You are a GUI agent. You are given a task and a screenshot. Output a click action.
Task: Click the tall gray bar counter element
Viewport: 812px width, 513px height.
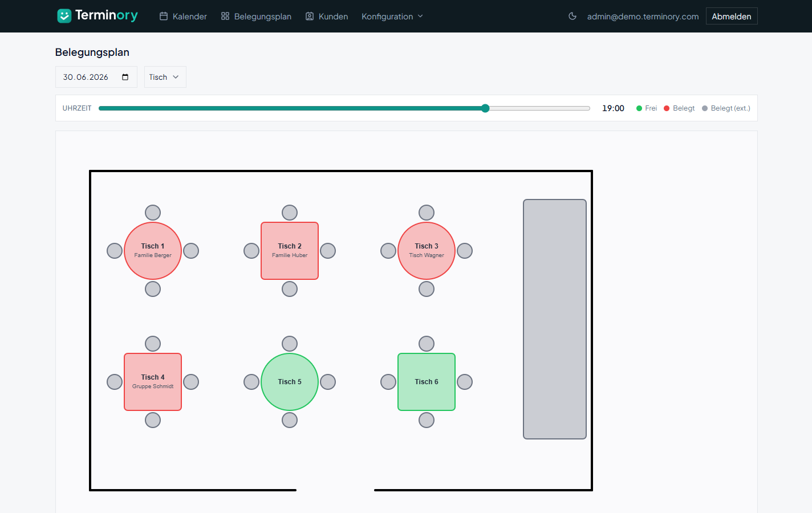pyautogui.click(x=555, y=319)
